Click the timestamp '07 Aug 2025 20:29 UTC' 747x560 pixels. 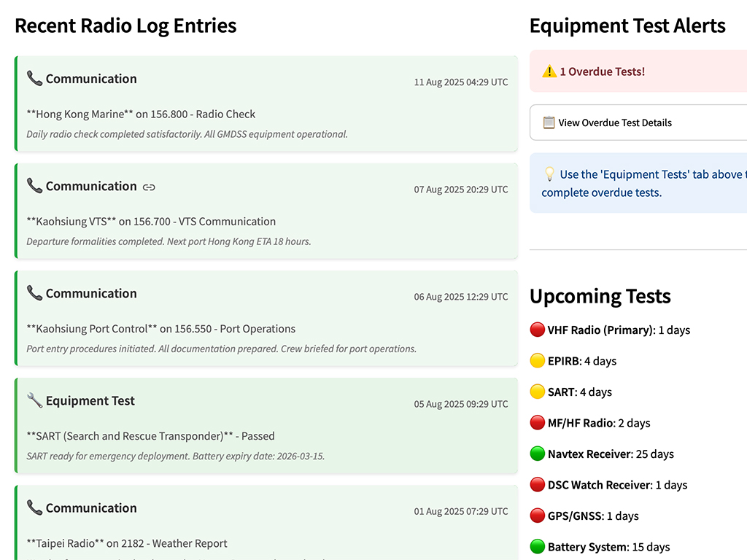pyautogui.click(x=461, y=189)
